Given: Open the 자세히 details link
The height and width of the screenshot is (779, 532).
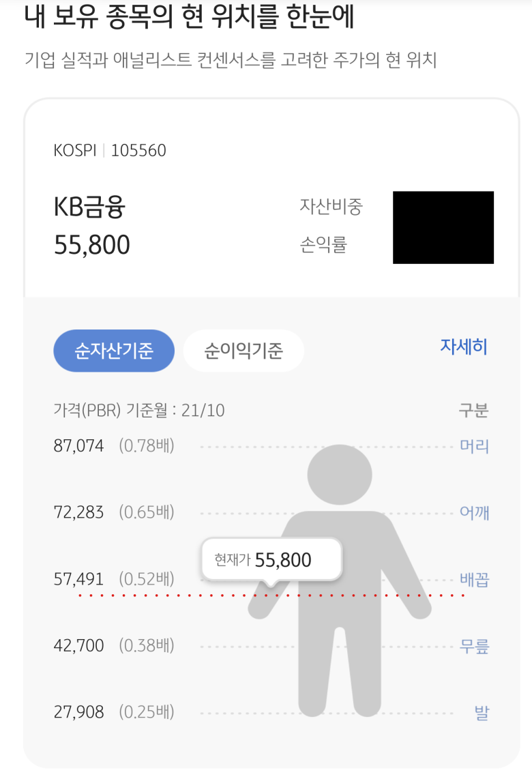Looking at the screenshot, I should [x=463, y=347].
